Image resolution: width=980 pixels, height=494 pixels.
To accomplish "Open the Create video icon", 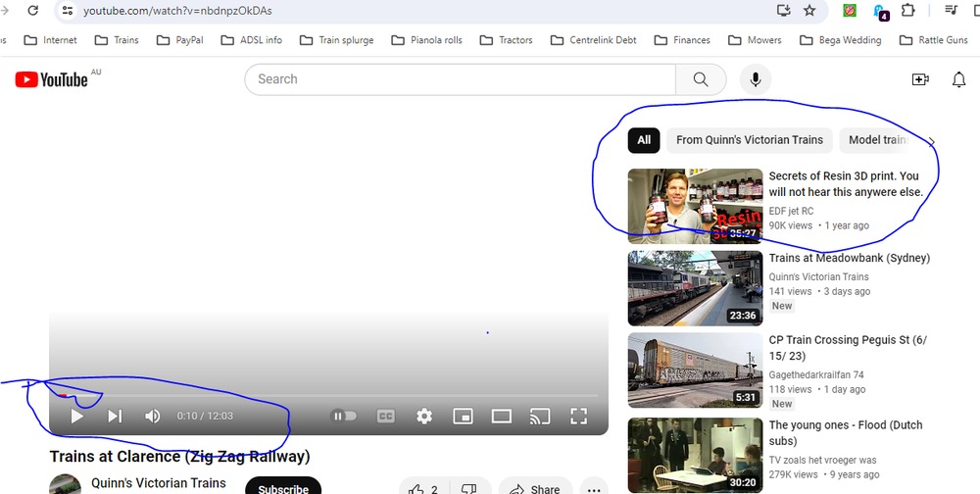I will [920, 79].
